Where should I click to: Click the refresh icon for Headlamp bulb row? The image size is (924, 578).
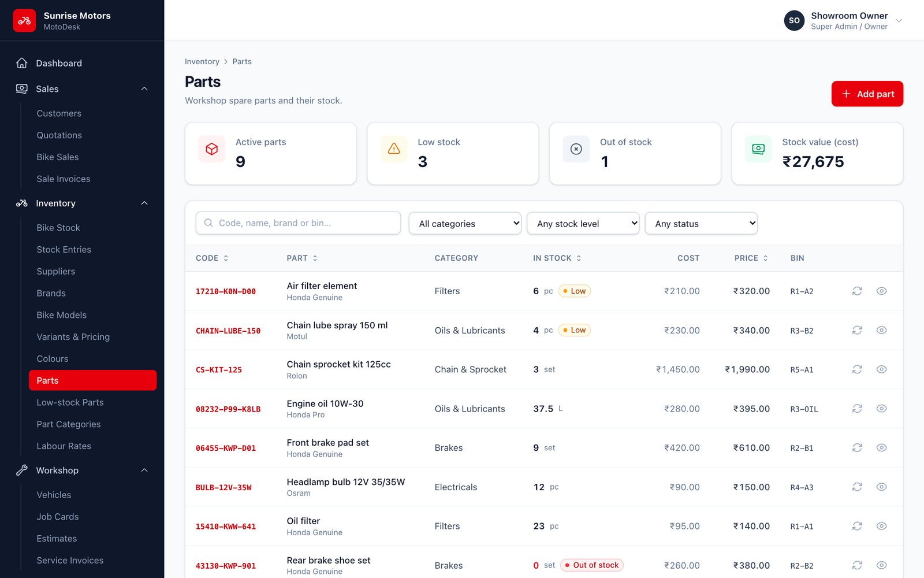[x=857, y=487]
